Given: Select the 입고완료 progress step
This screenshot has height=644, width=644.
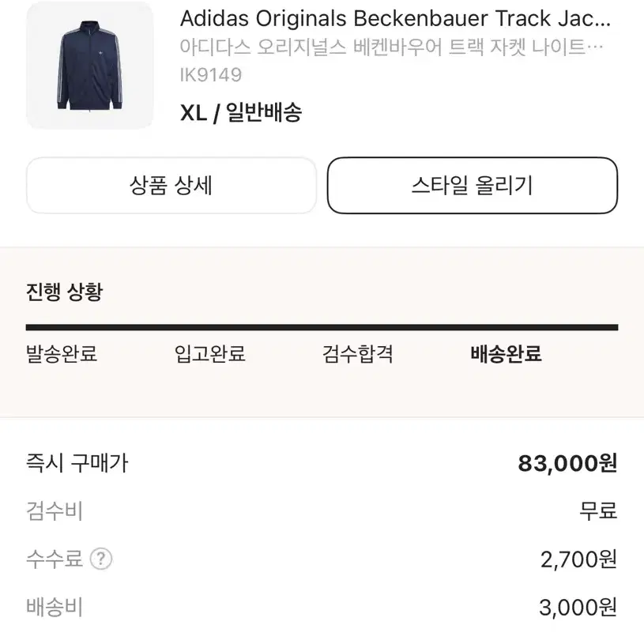Looking at the screenshot, I should 210,354.
